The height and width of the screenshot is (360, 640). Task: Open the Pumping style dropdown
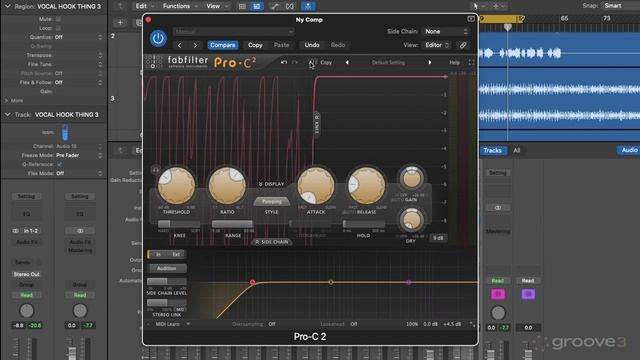coord(271,202)
